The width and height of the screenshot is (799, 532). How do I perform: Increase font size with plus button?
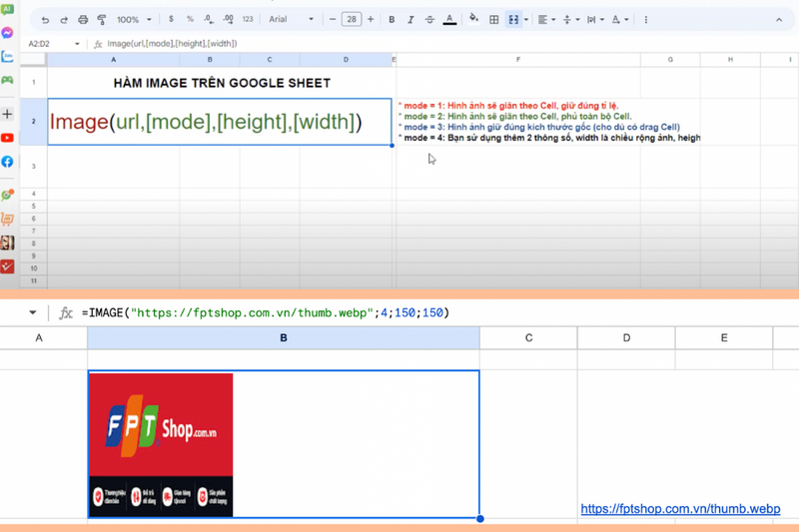click(x=371, y=19)
